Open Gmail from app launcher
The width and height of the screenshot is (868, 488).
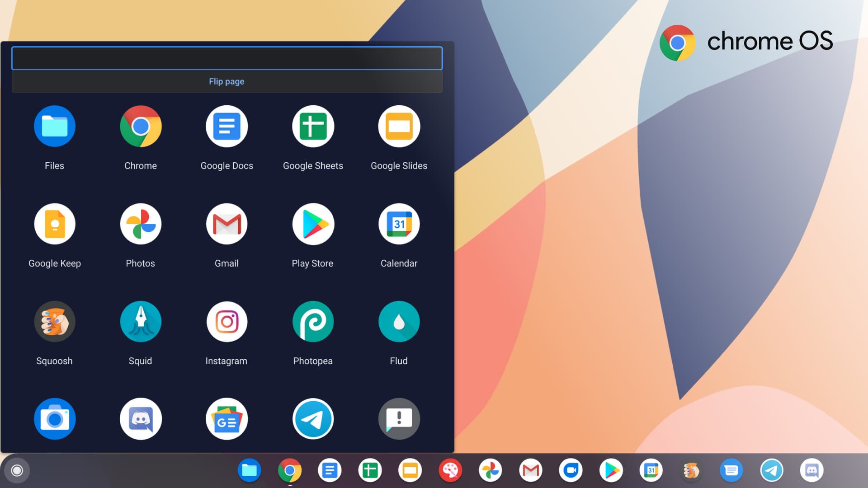[226, 224]
